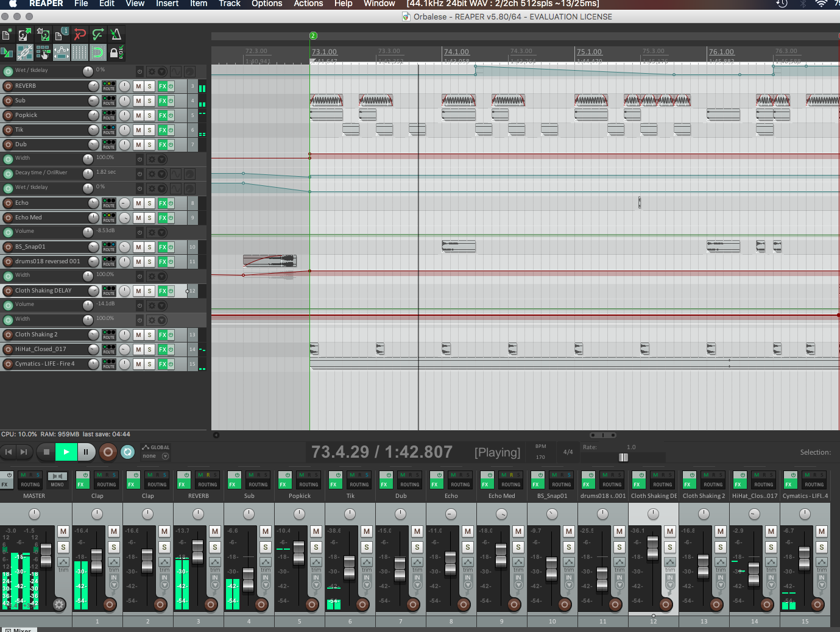Open the Track menu
The height and width of the screenshot is (632, 840).
click(x=230, y=4)
